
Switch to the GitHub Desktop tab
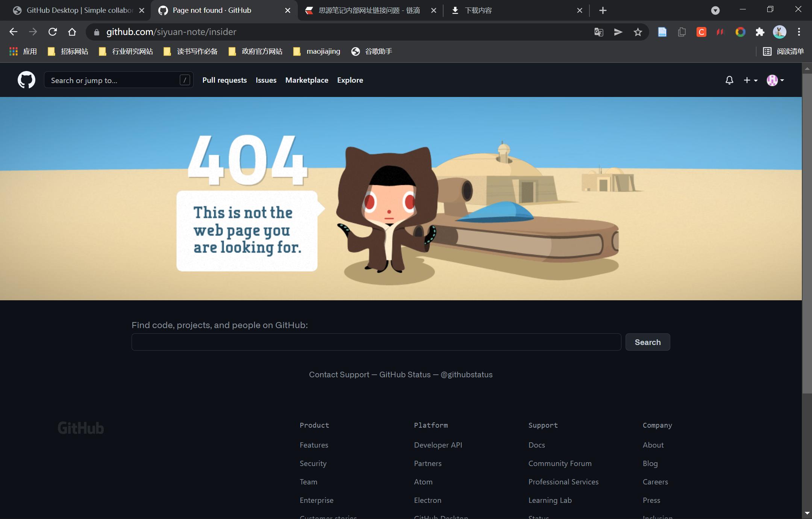(x=75, y=11)
